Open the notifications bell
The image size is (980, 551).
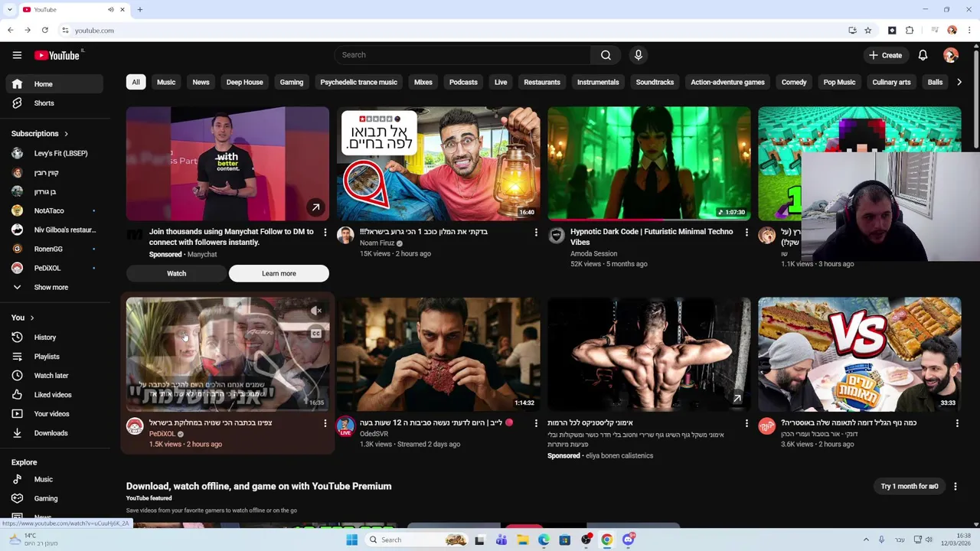(x=923, y=55)
